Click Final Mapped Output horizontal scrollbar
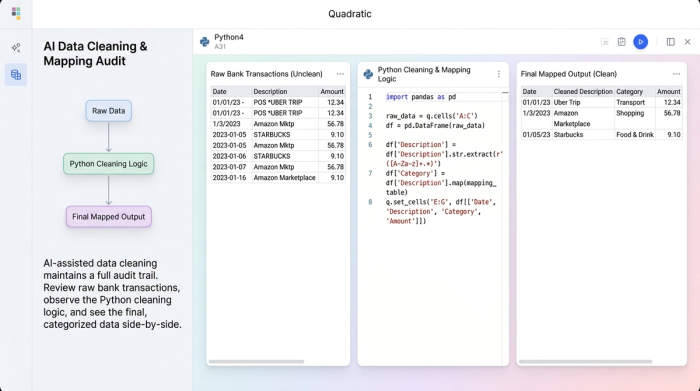This screenshot has height=391, width=700. coord(585,362)
